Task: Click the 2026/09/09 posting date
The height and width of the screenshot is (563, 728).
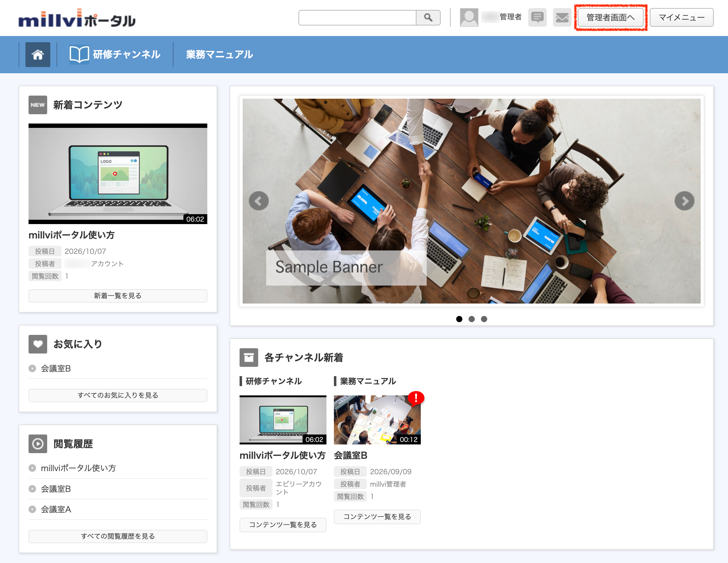Action: click(391, 472)
